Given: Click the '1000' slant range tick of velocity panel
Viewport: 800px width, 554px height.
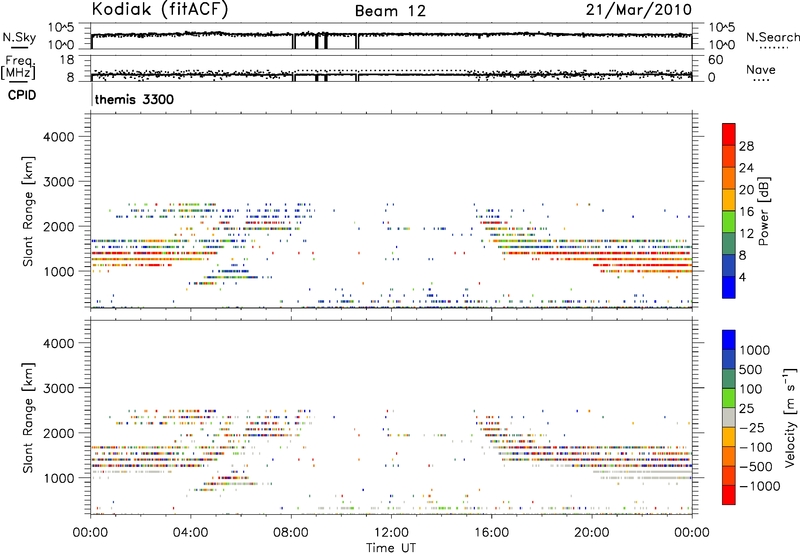Looking at the screenshot, I should coord(58,478).
